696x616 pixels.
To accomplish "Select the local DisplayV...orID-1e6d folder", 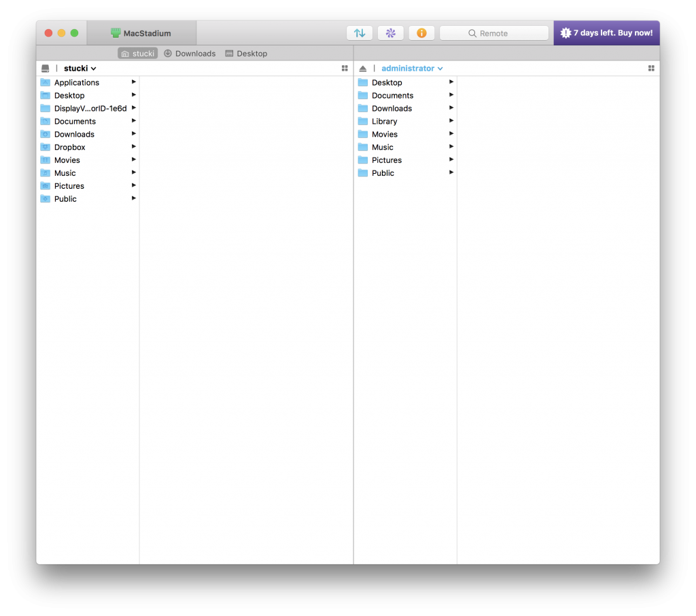I will (88, 108).
